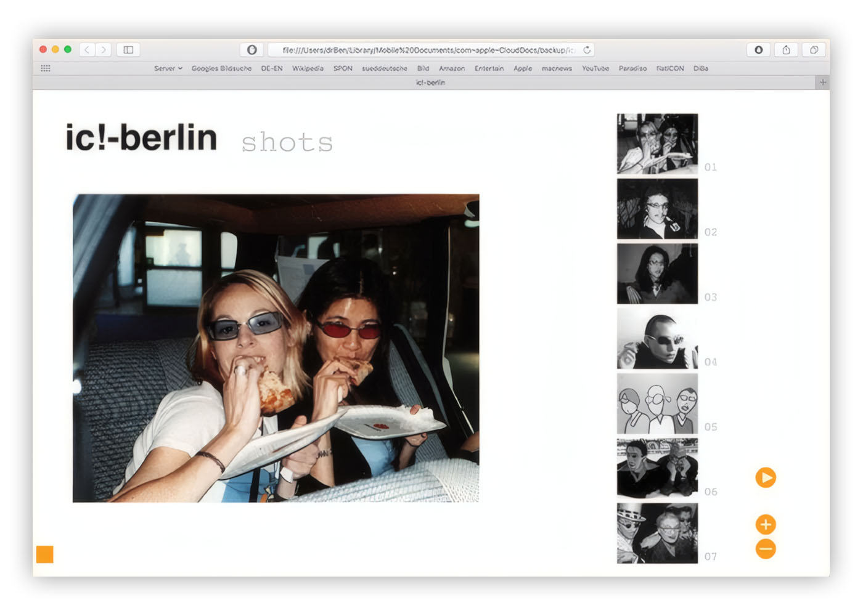Click the orange square in bottom corner
This screenshot has width=863, height=616.
(x=45, y=554)
